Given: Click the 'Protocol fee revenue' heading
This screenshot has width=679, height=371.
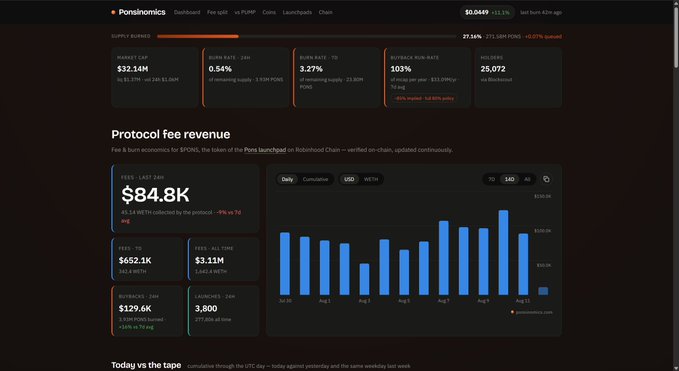Looking at the screenshot, I should [171, 134].
